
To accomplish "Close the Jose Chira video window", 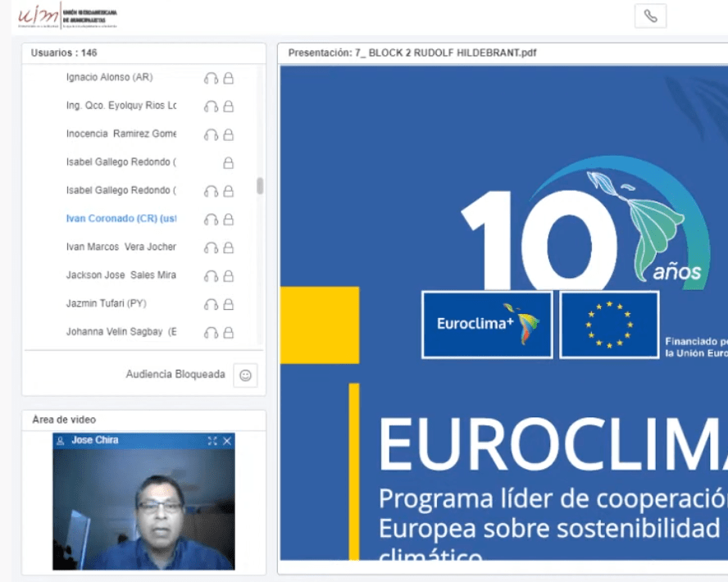I will pos(227,441).
